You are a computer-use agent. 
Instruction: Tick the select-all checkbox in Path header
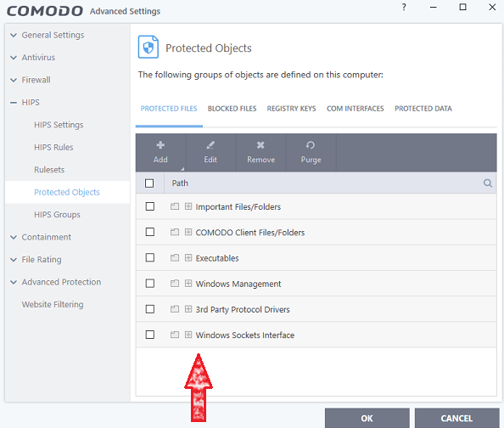tap(149, 183)
